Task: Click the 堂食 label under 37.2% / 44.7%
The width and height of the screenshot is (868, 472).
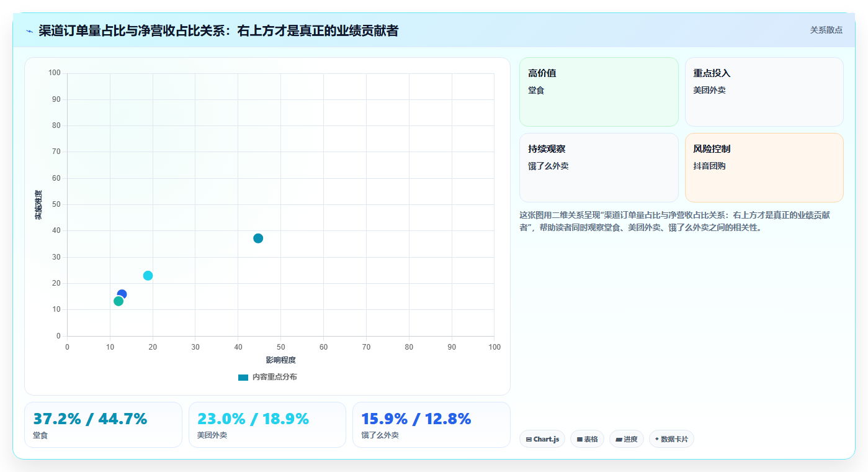Action: tap(40, 435)
